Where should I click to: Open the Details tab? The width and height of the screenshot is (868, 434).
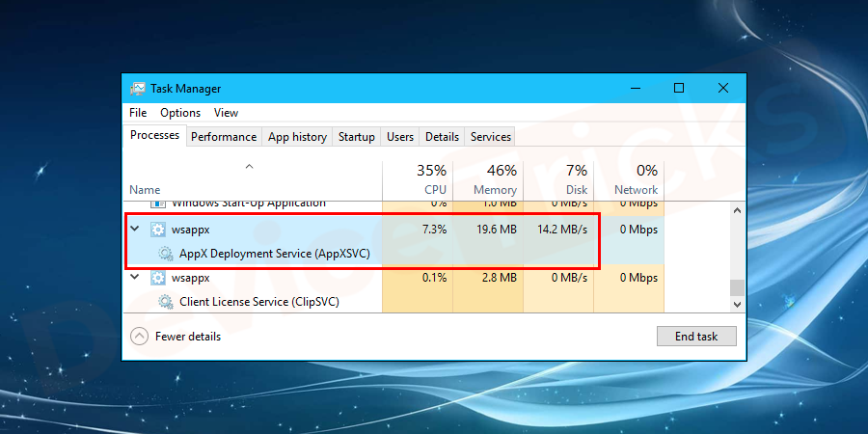[x=442, y=137]
